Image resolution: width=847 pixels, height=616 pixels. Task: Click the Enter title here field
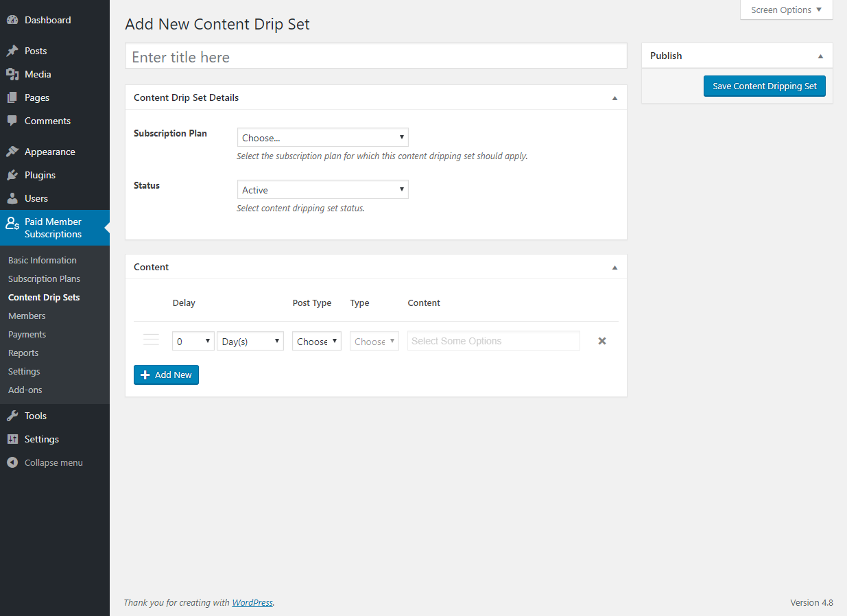pyautogui.click(x=376, y=56)
